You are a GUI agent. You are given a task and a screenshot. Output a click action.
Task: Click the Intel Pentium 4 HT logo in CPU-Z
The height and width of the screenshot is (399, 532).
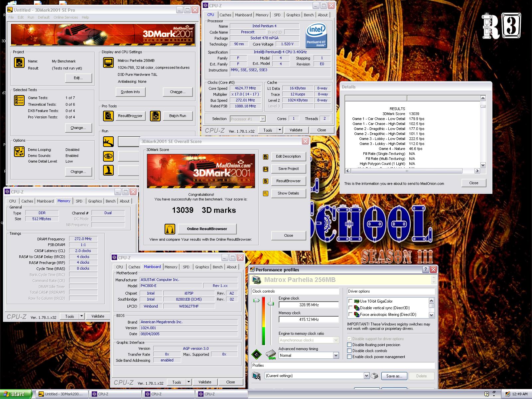tap(317, 35)
